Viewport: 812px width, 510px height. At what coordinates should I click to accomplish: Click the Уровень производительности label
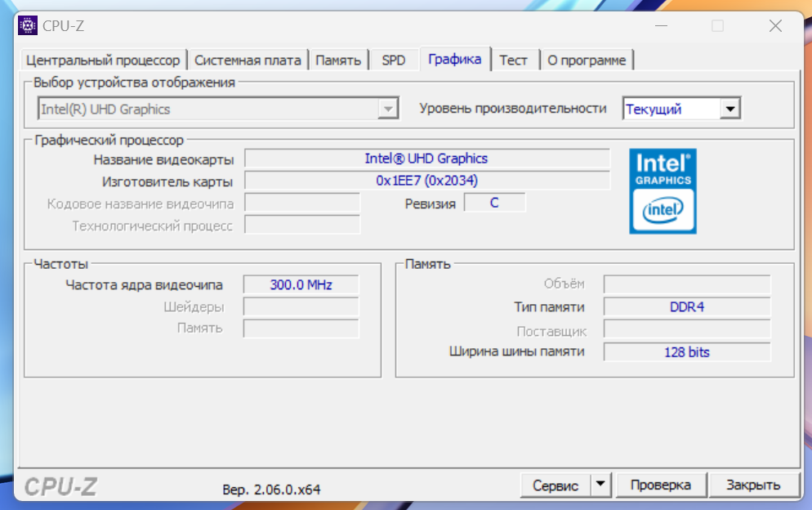[x=513, y=109]
